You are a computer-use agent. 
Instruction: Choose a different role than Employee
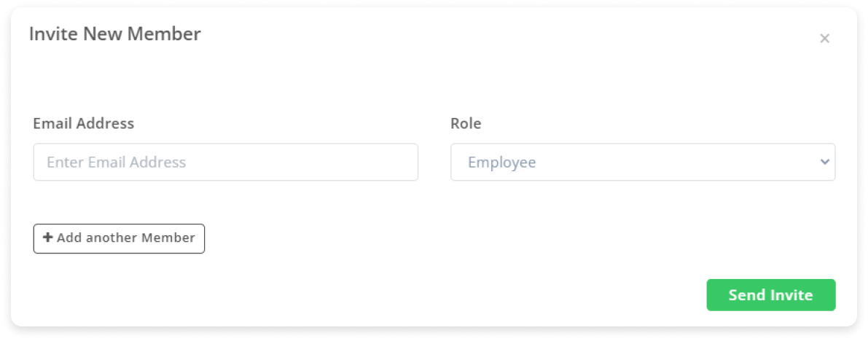coord(643,162)
